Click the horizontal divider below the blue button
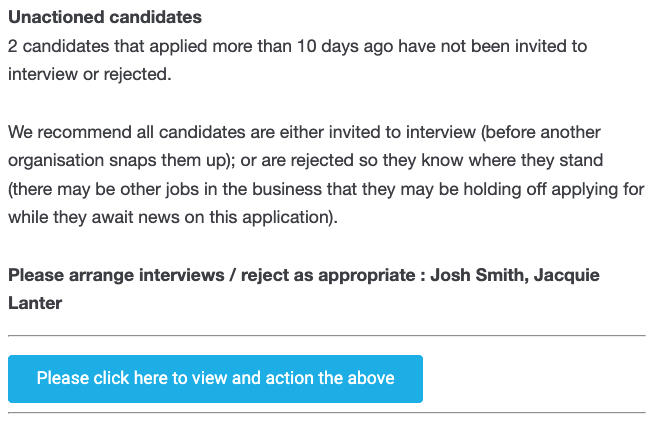 (x=327, y=413)
